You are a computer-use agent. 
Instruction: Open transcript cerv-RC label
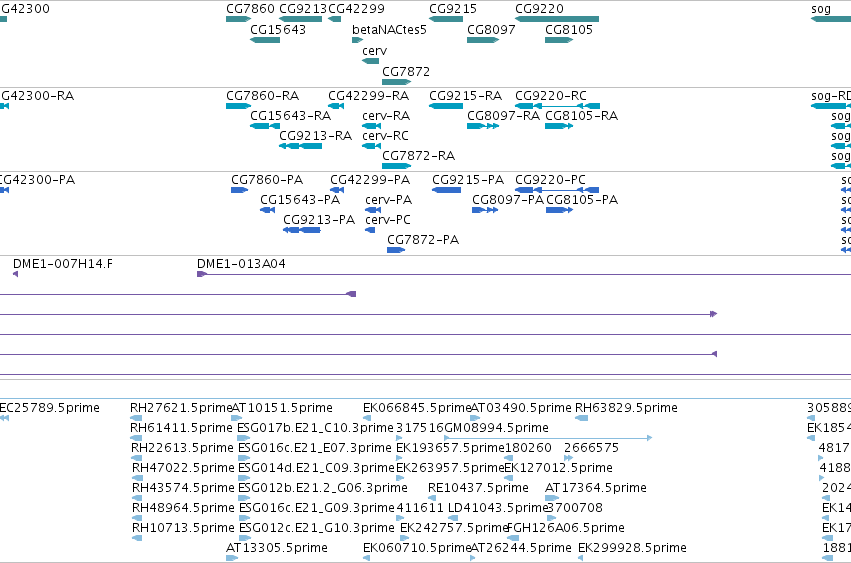[x=385, y=136]
